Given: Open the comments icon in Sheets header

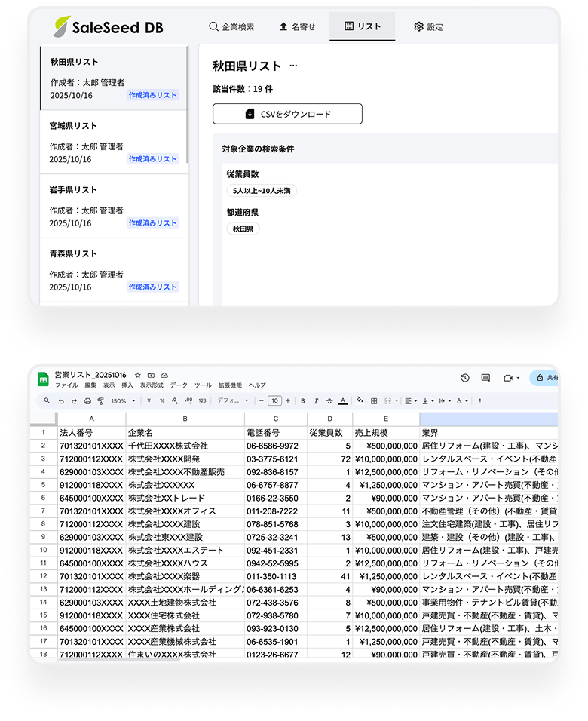Looking at the screenshot, I should pyautogui.click(x=485, y=378).
